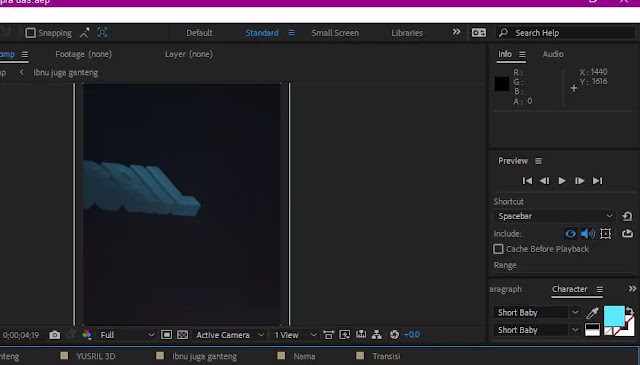This screenshot has width=640, height=365.
Task: Click the Ibnu juga ganteng breadcrumb
Action: tap(66, 73)
